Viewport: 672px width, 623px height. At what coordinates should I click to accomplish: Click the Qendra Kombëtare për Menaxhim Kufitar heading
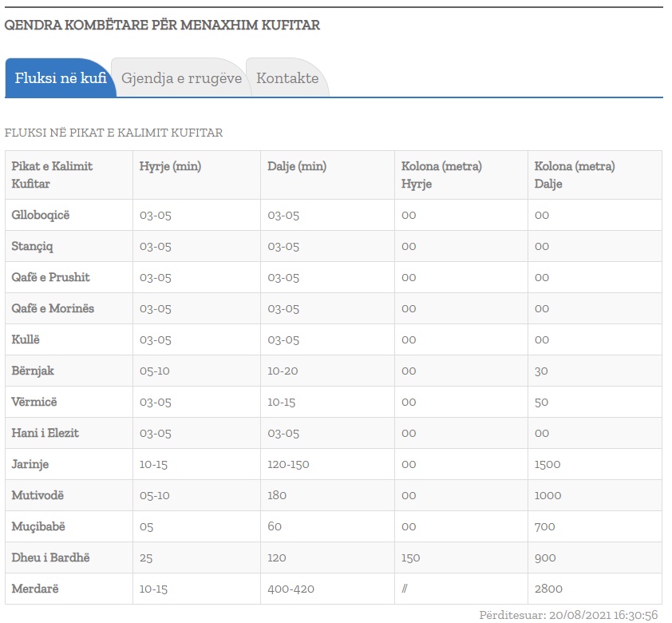[x=162, y=25]
